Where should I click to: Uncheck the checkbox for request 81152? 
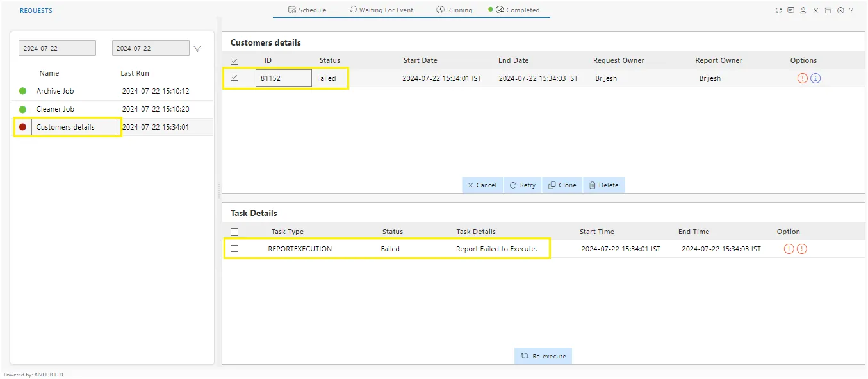pyautogui.click(x=234, y=78)
